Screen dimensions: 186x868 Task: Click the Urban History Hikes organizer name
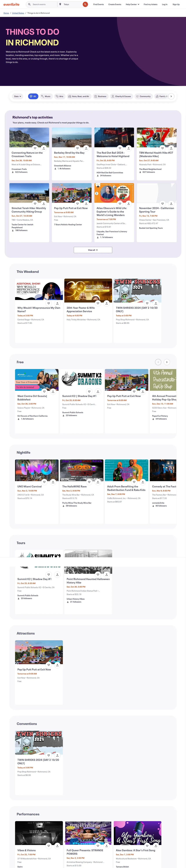[x=76, y=599]
